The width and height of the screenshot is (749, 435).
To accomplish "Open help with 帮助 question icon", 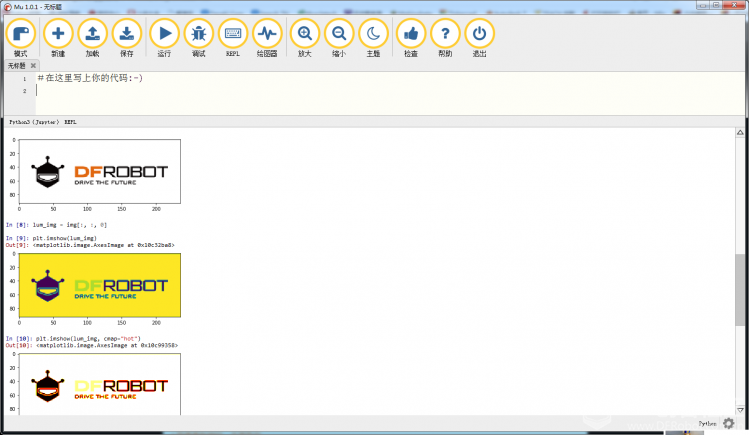I will [445, 38].
